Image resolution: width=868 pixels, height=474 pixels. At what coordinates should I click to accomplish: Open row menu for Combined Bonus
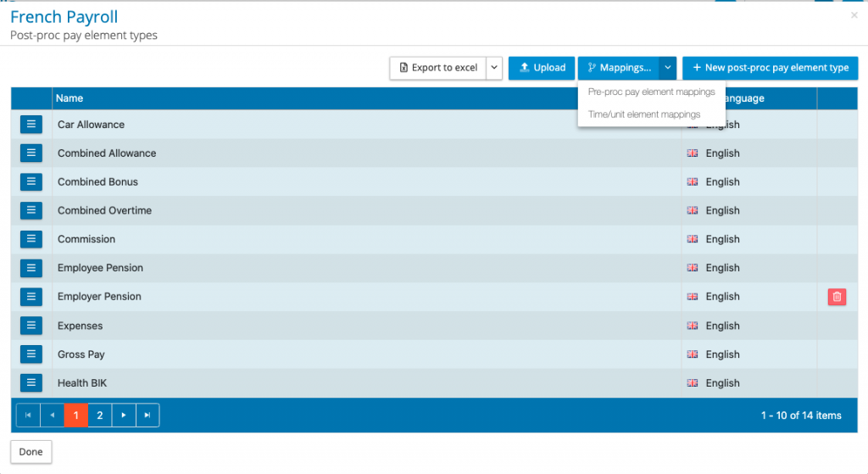pos(31,181)
